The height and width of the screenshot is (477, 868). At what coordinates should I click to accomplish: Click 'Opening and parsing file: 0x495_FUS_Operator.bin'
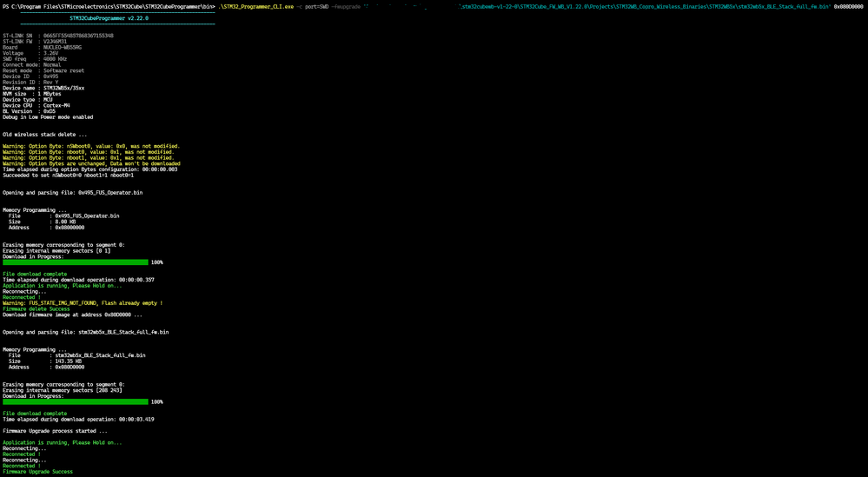coord(72,193)
